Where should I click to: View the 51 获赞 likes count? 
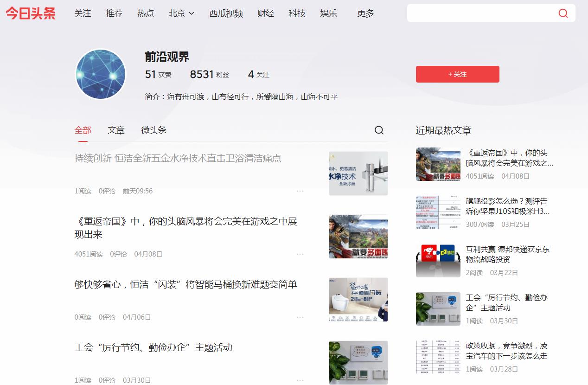pyautogui.click(x=158, y=74)
